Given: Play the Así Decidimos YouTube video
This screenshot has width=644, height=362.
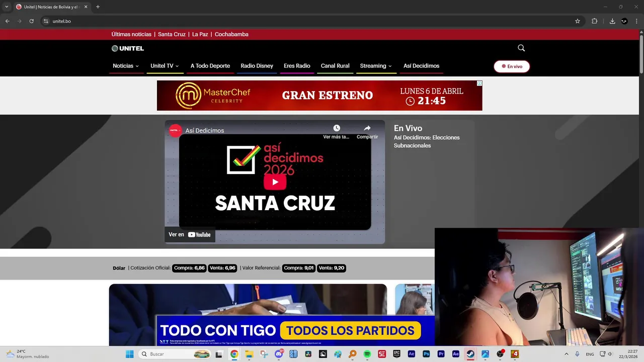Looking at the screenshot, I should [275, 182].
